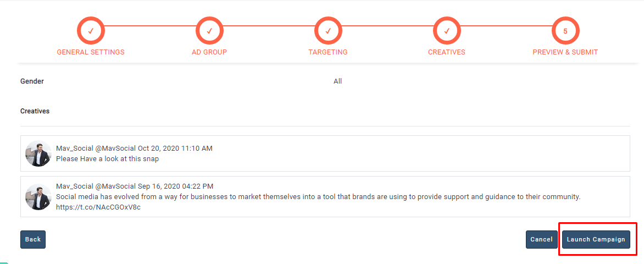
Task: Click the avatar on the Sep 16 tweet
Action: (38, 196)
